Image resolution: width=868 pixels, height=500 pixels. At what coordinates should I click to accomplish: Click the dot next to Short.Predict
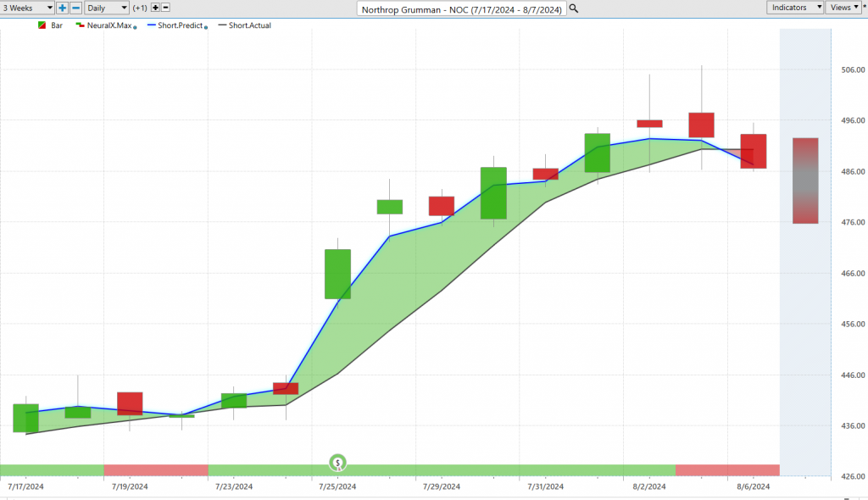point(206,27)
